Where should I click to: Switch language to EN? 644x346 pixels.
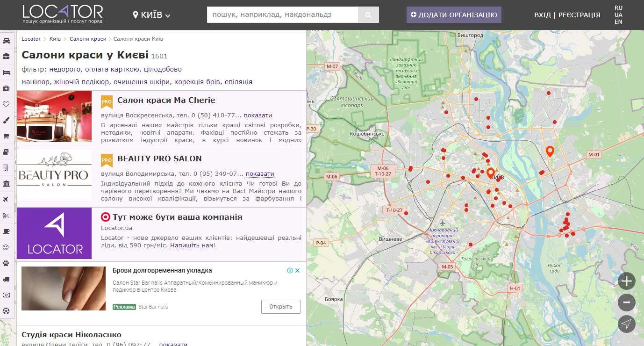tap(618, 22)
